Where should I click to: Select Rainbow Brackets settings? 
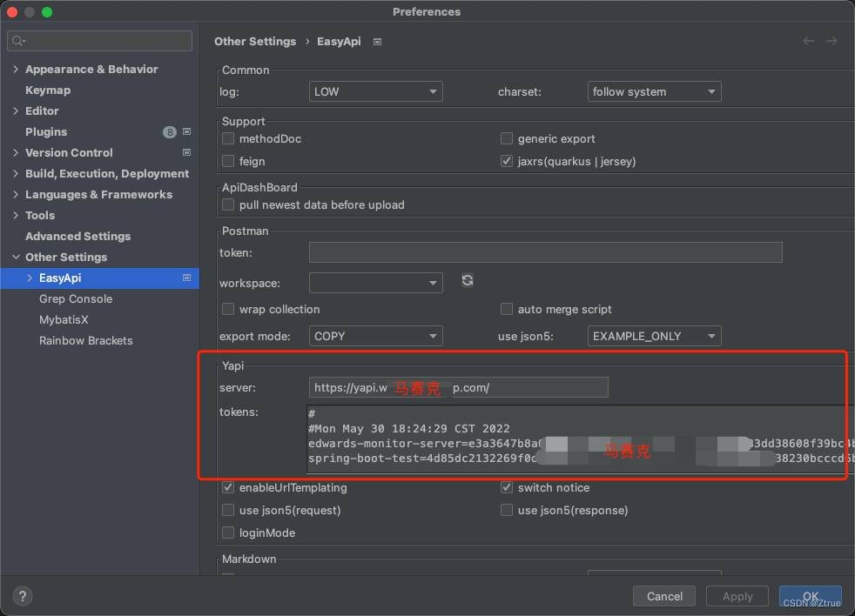point(86,341)
